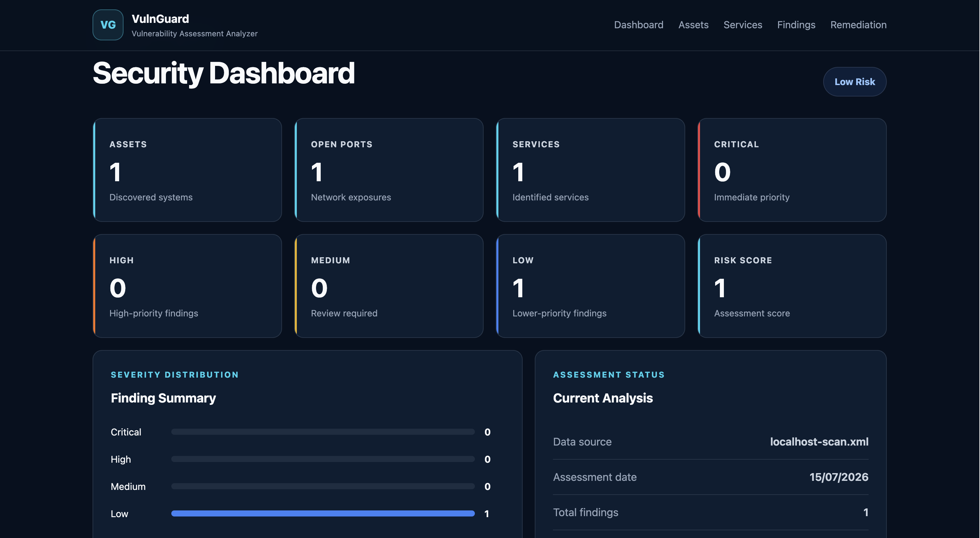Click the High severity bar
980x538 pixels.
pos(323,459)
